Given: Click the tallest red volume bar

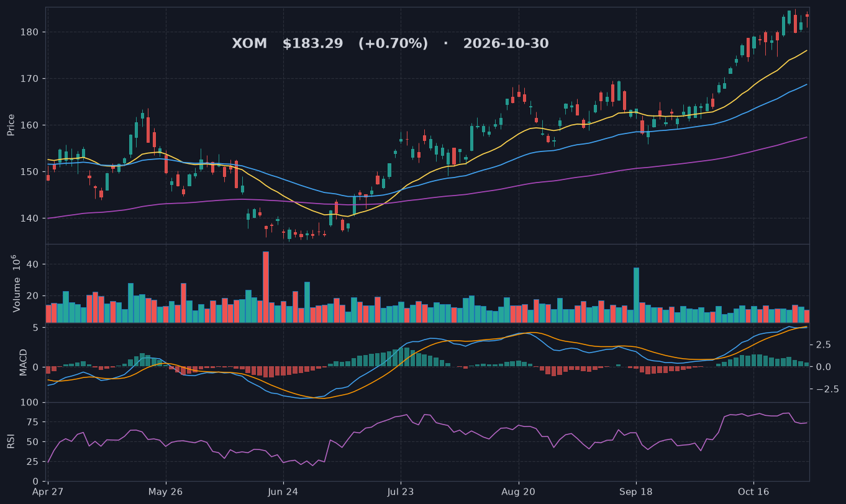Looking at the screenshot, I should tap(266, 287).
